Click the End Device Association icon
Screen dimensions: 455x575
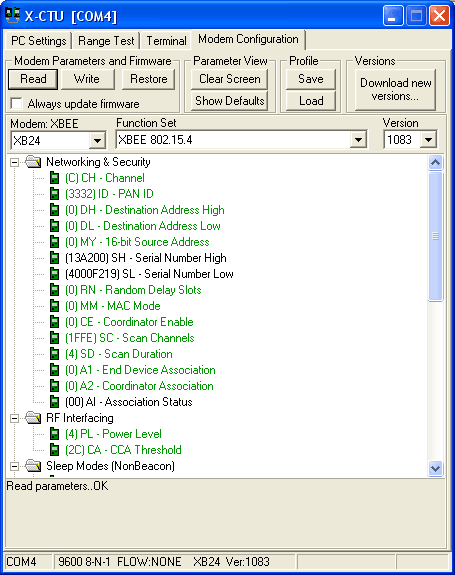(x=54, y=370)
